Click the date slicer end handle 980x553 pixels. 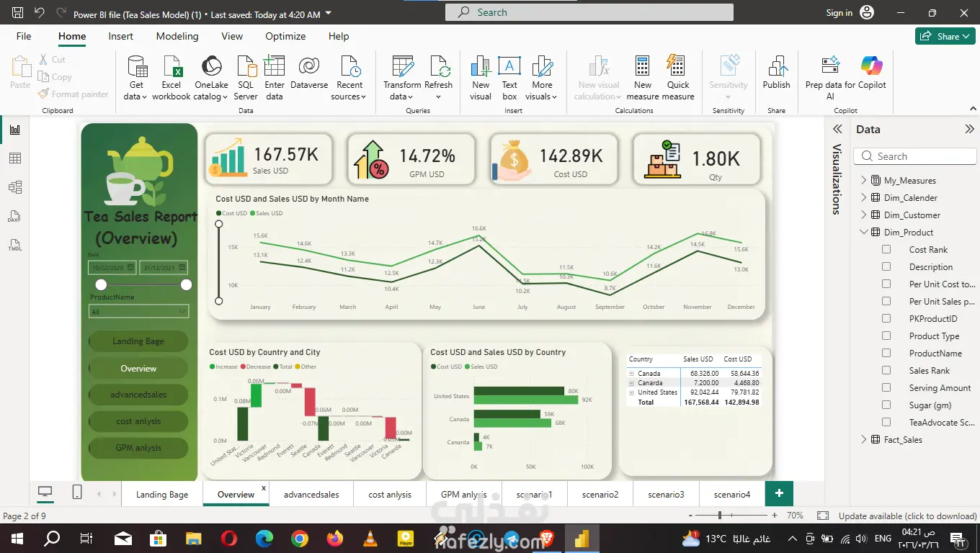(186, 285)
